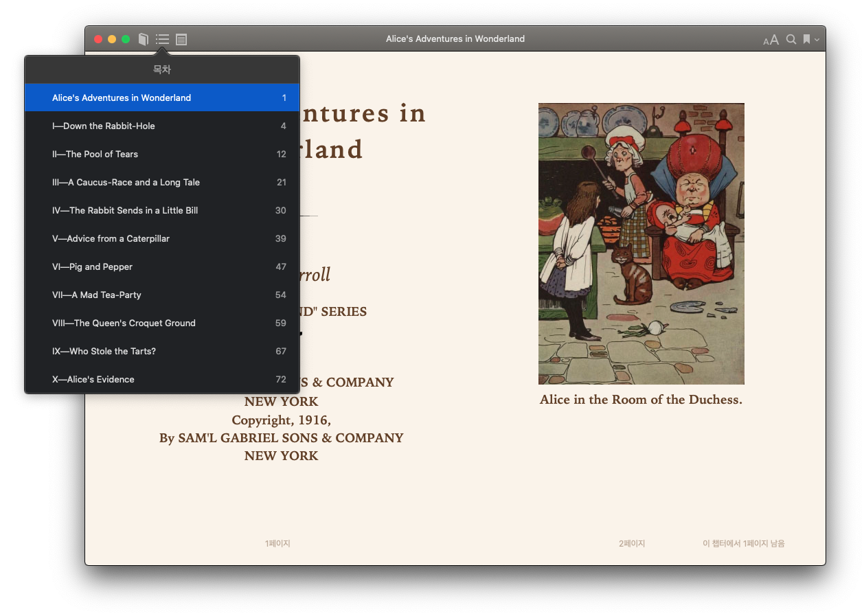Screen dimensions: 864x616
Task: Click the '1페이지' page indicator
Action: pos(277,544)
